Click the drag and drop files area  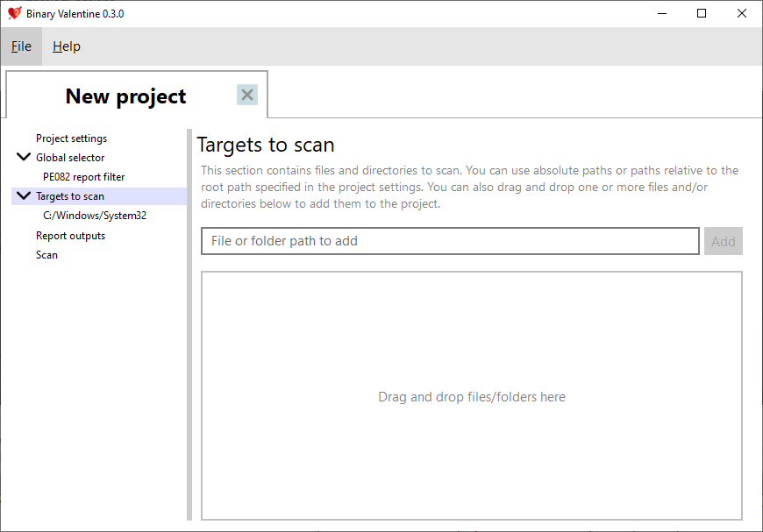click(472, 396)
